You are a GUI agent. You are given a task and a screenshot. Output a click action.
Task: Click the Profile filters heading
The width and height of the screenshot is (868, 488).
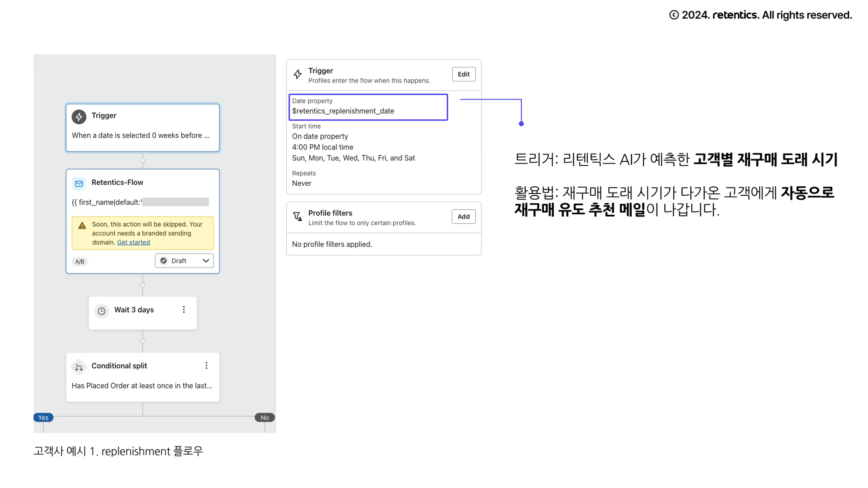(x=330, y=213)
